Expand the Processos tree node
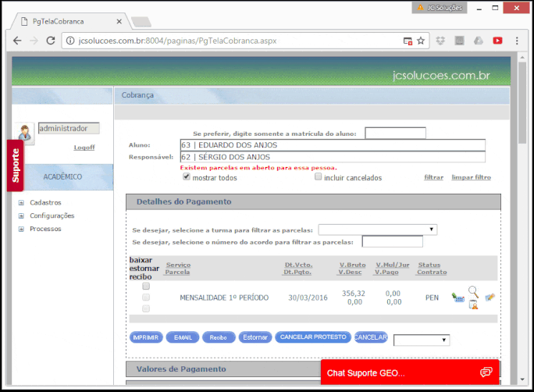The width and height of the screenshot is (534, 392). [21, 230]
